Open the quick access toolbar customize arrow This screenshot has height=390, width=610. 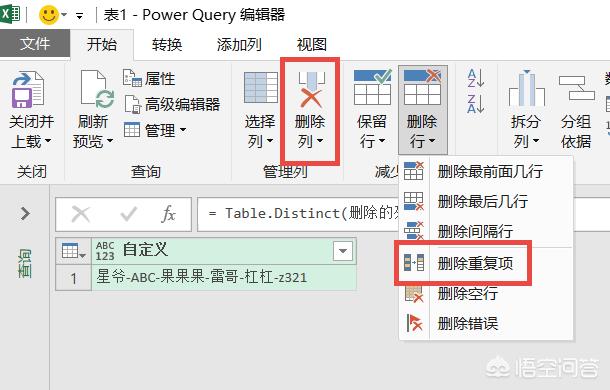[x=79, y=16]
